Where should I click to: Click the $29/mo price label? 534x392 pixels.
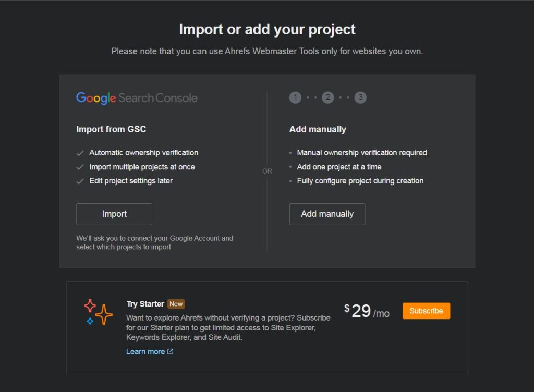(367, 311)
